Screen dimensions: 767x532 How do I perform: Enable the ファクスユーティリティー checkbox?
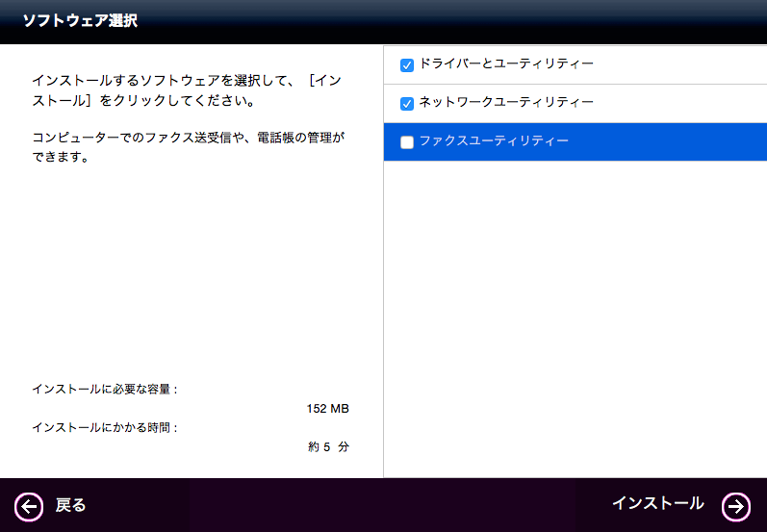click(407, 142)
